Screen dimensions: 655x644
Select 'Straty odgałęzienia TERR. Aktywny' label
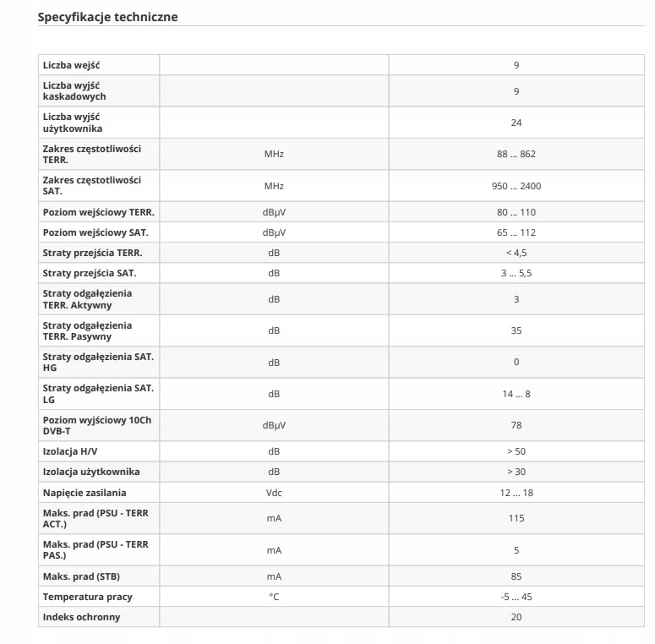(x=87, y=299)
